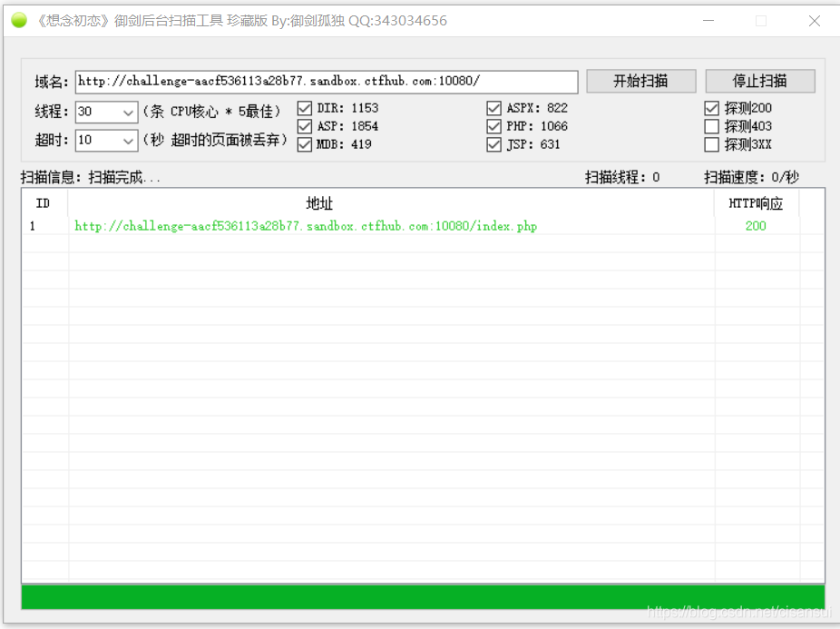The height and width of the screenshot is (629, 840).
Task: Uncheck the MDB: 419 checkbox
Action: pyautogui.click(x=304, y=145)
